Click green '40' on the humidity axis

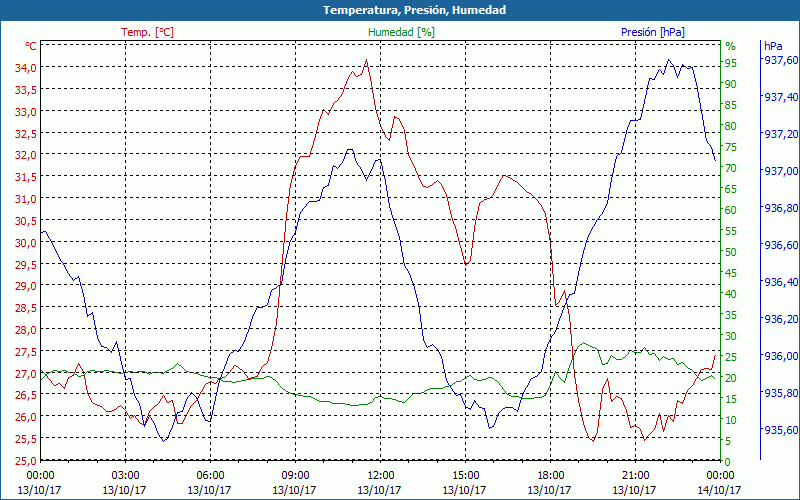tap(731, 294)
